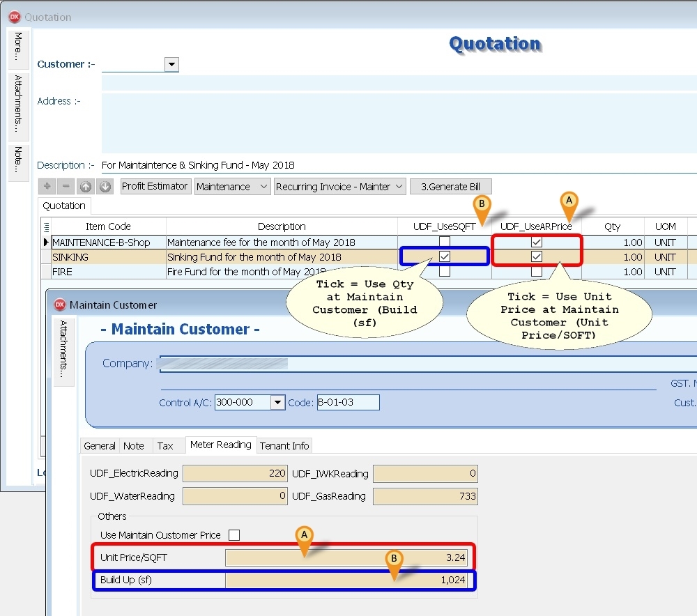
Task: Switch to the Tenant Info tab
Action: point(284,446)
